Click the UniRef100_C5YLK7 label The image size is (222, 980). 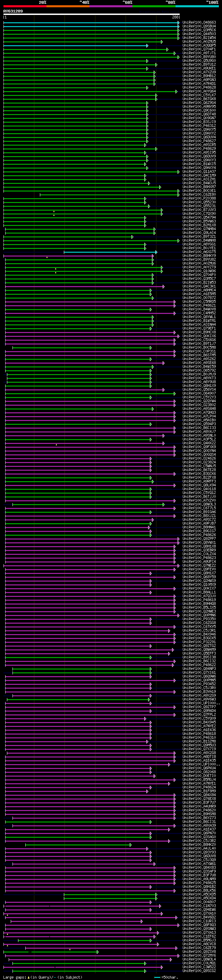199,95
